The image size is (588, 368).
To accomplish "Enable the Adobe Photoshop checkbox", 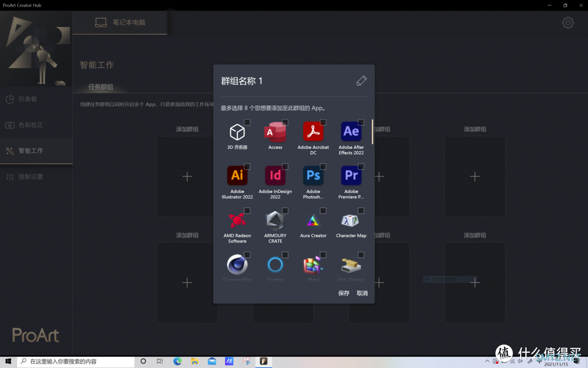I will pos(323,166).
